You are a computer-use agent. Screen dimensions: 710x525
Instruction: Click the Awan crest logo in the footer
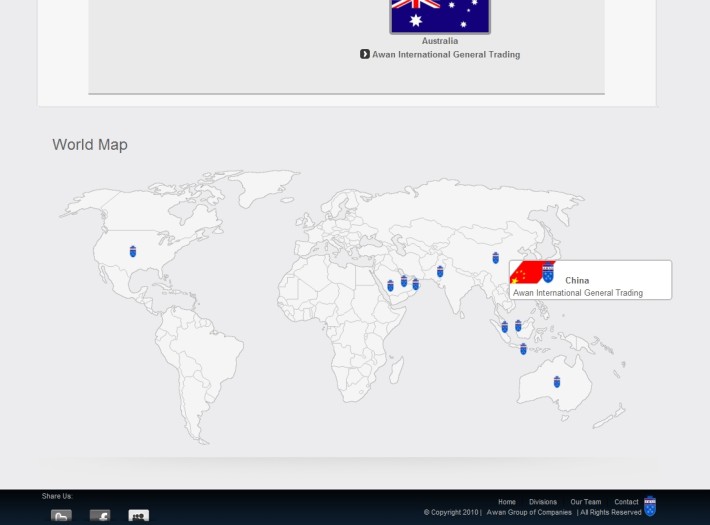[x=650, y=506]
